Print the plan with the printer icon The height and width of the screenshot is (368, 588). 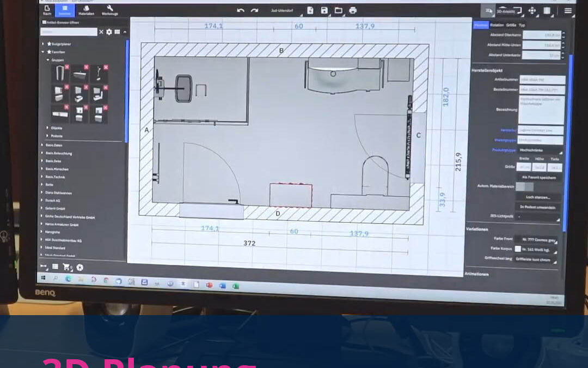tap(353, 10)
